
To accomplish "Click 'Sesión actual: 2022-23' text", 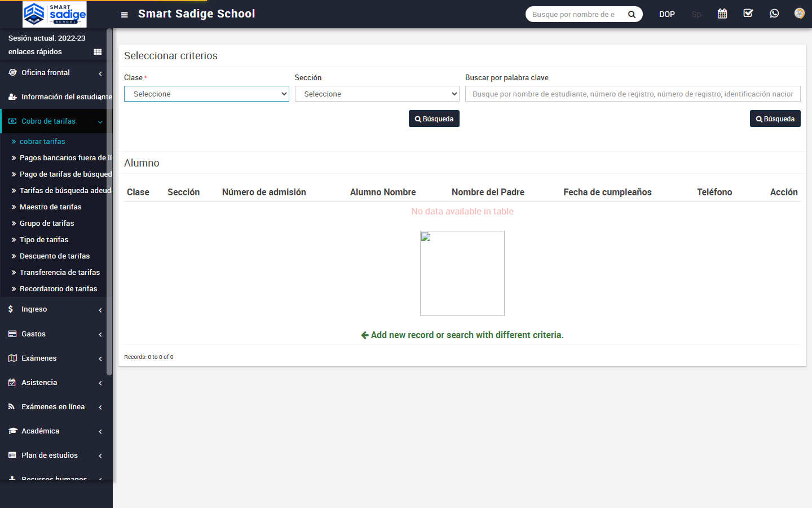I will tap(47, 38).
